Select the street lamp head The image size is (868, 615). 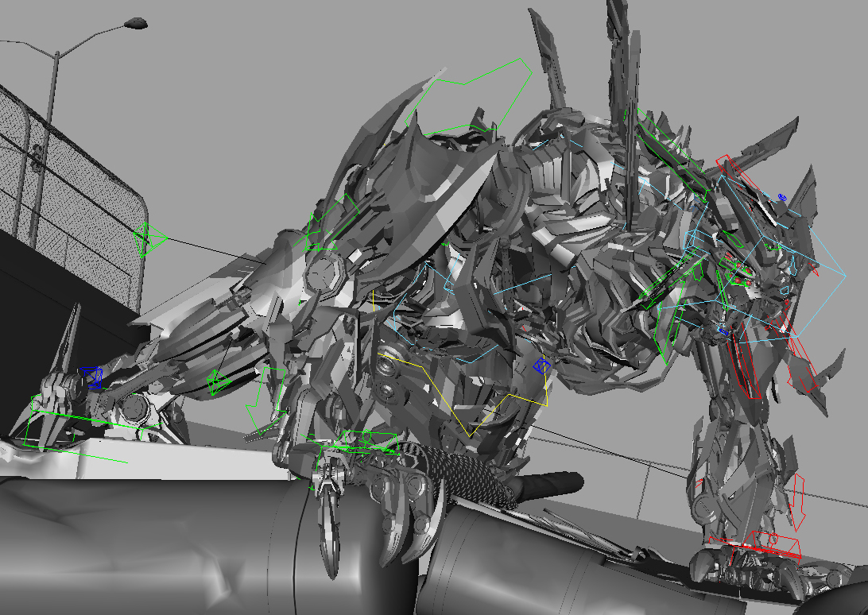(136, 24)
